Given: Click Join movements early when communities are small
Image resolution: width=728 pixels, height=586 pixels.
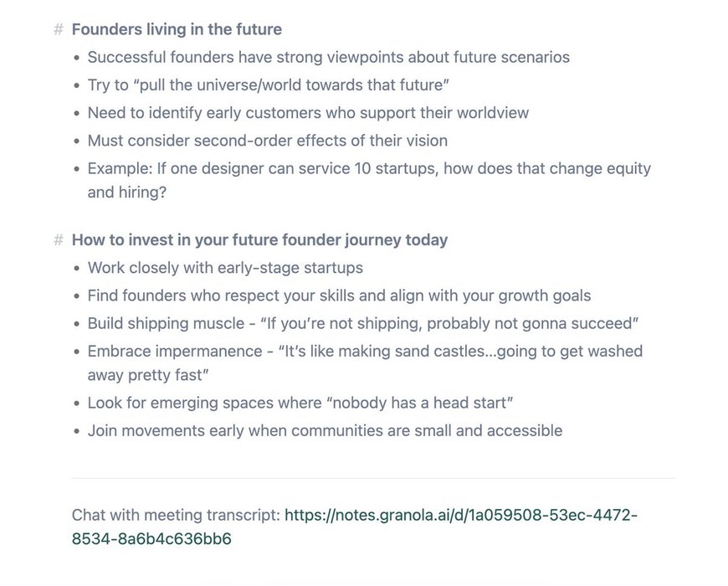Looking at the screenshot, I should pos(325,431).
